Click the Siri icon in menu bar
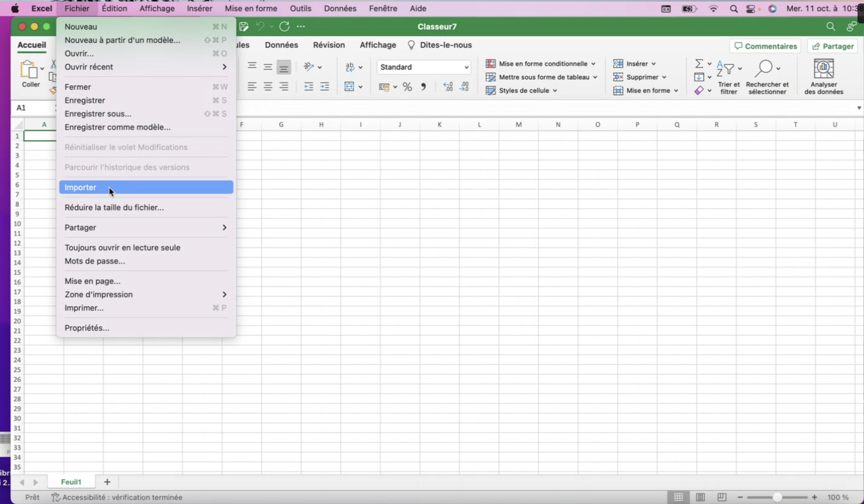 (772, 9)
